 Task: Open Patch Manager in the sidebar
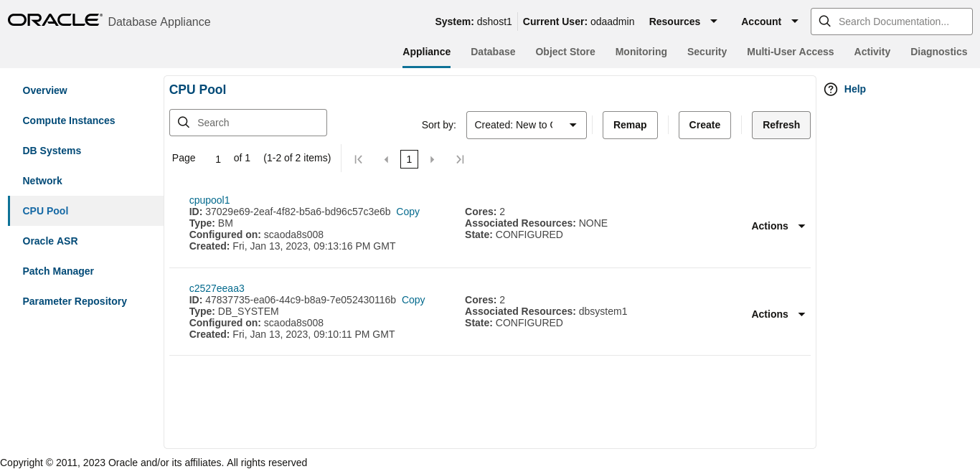[58, 271]
